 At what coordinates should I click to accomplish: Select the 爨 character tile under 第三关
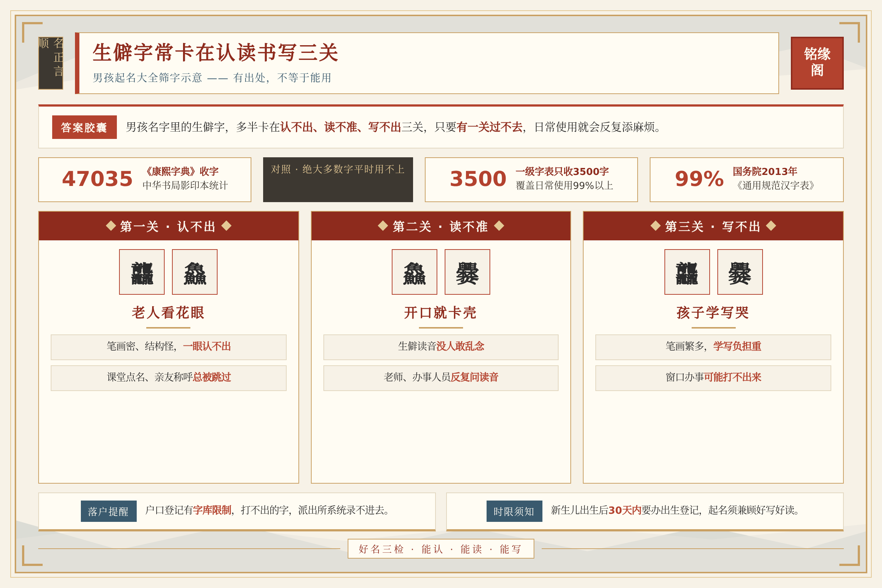[740, 272]
